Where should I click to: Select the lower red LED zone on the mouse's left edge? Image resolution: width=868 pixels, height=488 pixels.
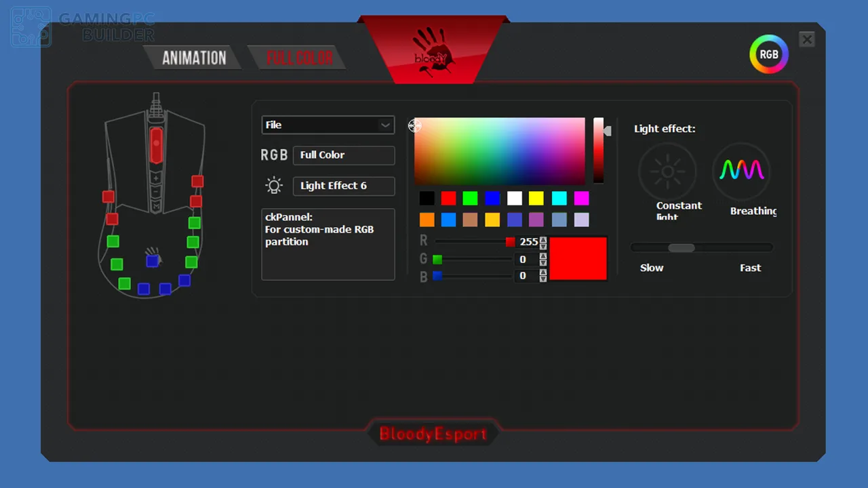tap(112, 219)
